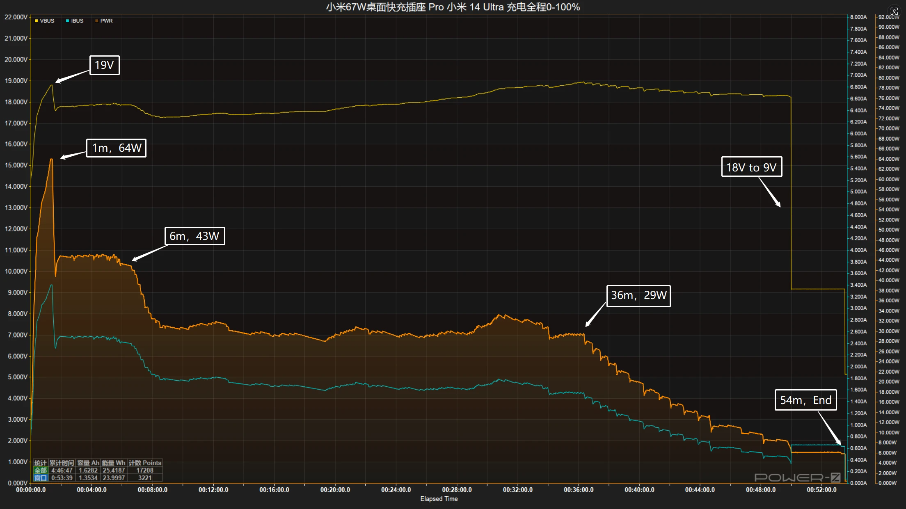Click the accumulated time value 4:46:47
Viewport: 906px width, 509px height.
point(61,470)
